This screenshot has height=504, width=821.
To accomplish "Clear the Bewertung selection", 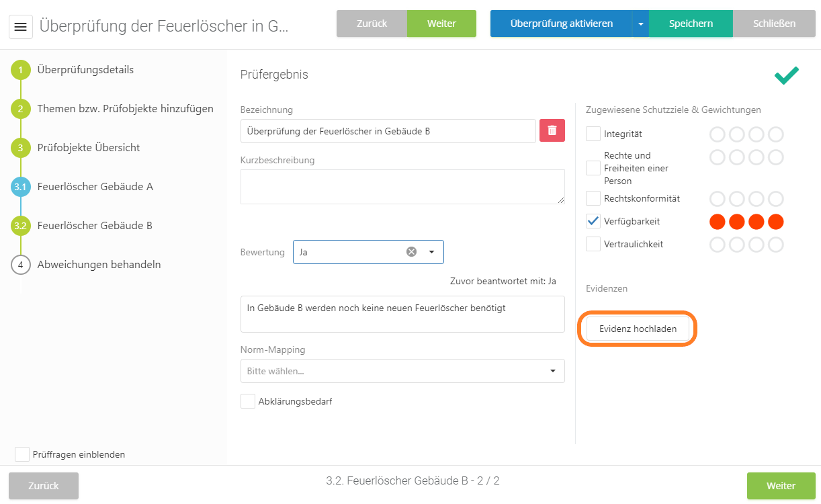I will 411,252.
